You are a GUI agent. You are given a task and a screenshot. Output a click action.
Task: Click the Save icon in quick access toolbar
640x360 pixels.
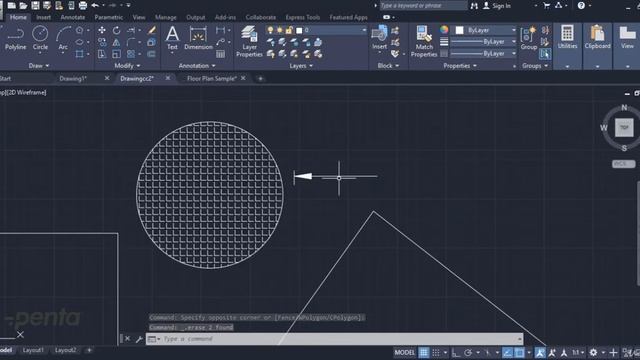coord(36,6)
